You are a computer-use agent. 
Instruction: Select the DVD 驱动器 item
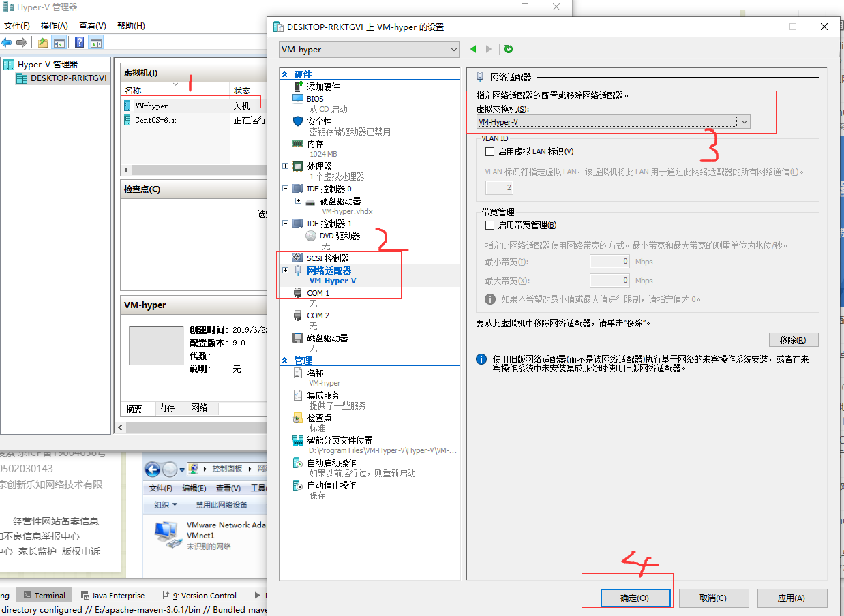340,236
